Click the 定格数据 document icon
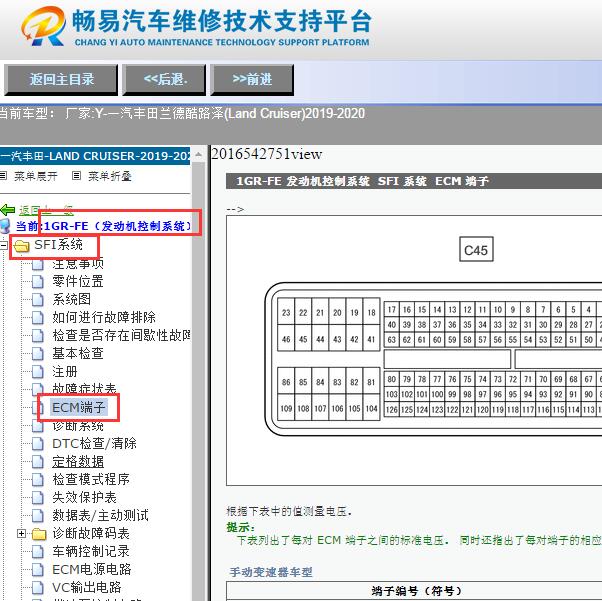Viewport: 602px width, 601px height. (38, 462)
